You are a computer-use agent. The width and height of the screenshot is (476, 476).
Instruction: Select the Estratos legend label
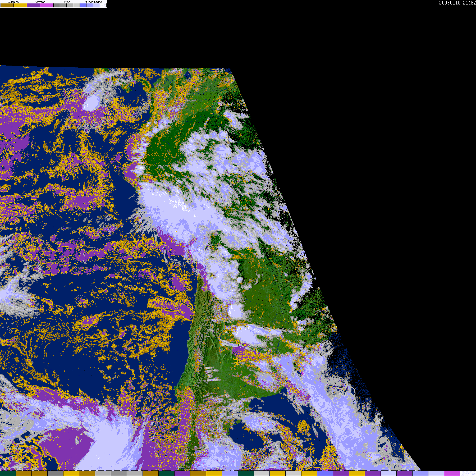point(40,2)
